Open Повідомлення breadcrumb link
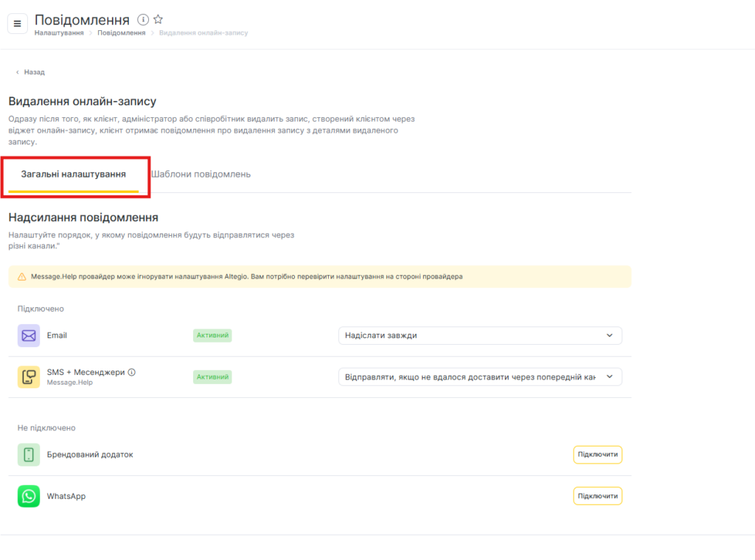The height and width of the screenshot is (560, 755). pyautogui.click(x=121, y=33)
